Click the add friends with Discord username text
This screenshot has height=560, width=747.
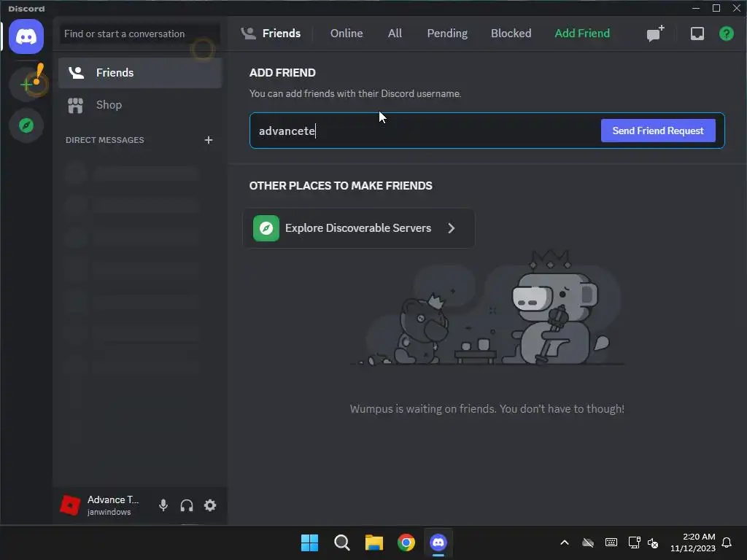[x=355, y=94]
